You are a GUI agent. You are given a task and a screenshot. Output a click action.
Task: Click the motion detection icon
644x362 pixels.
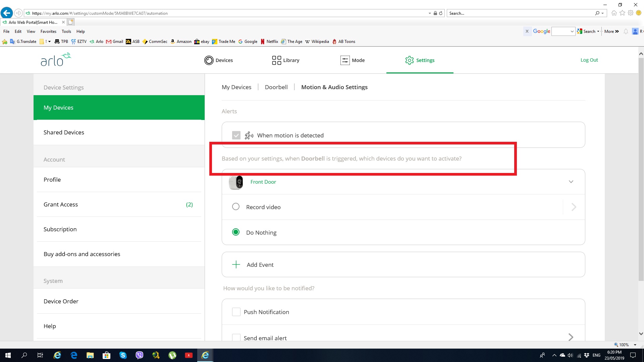250,135
